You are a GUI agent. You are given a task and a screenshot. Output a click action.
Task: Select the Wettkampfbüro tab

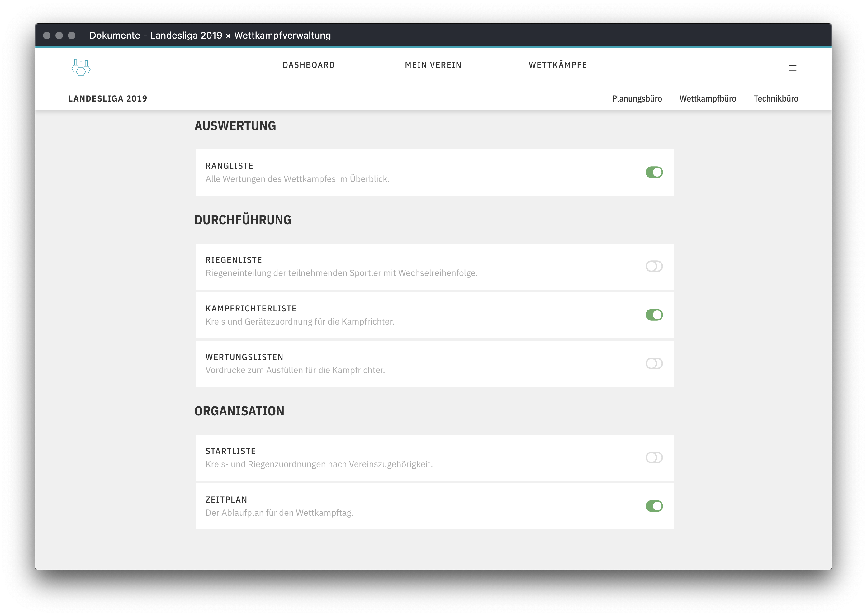pos(707,99)
